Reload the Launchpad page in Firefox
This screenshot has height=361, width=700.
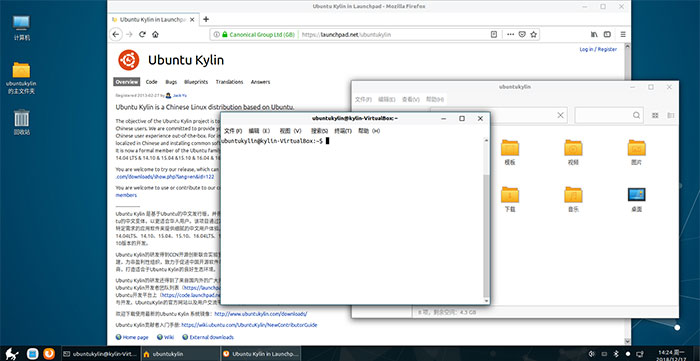coord(142,34)
